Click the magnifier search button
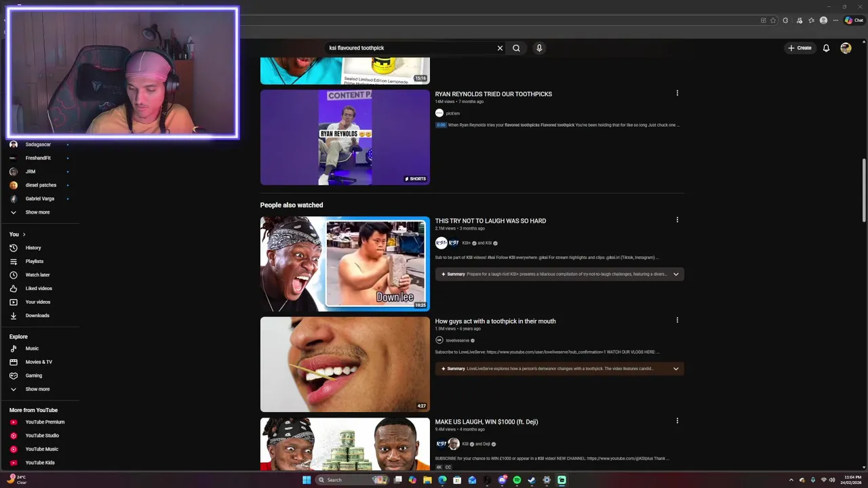This screenshot has height=488, width=868. 516,48
